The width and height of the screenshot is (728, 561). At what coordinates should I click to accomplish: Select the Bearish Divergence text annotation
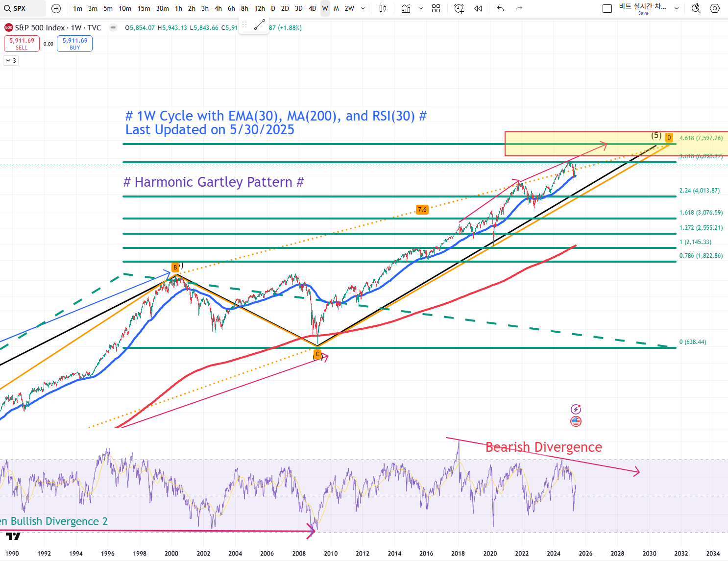(x=544, y=447)
